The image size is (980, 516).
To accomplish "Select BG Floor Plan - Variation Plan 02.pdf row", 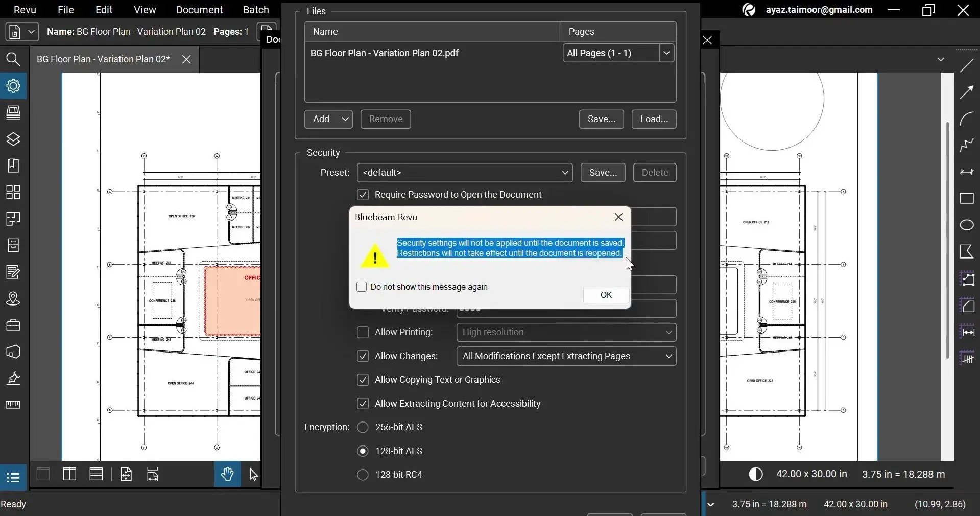I will (x=490, y=53).
